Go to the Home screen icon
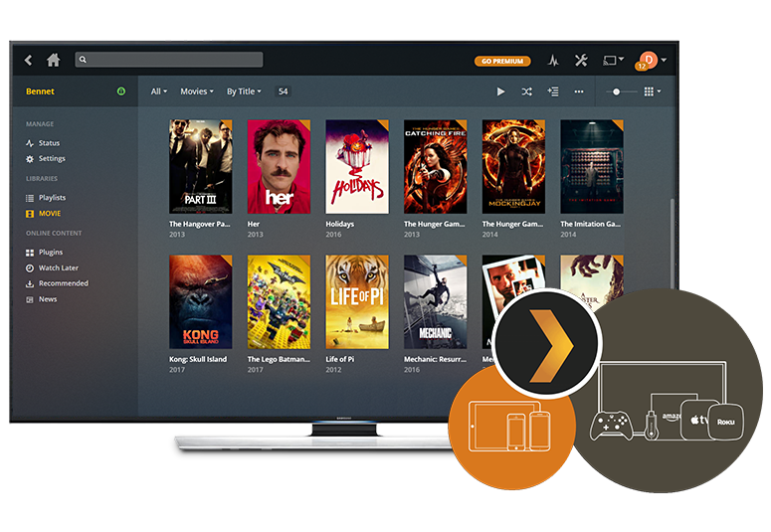The image size is (771, 532). 53,61
